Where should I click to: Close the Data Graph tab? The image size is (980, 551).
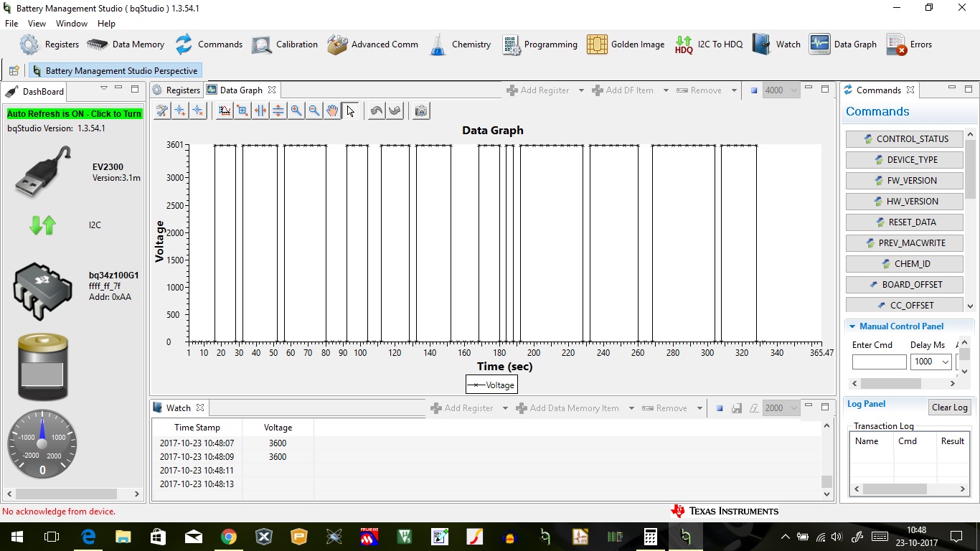click(272, 90)
